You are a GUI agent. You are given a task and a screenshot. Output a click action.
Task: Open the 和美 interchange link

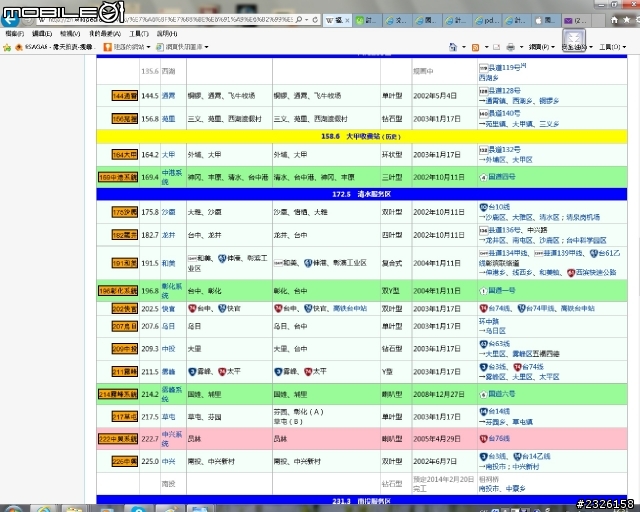pyautogui.click(x=168, y=263)
